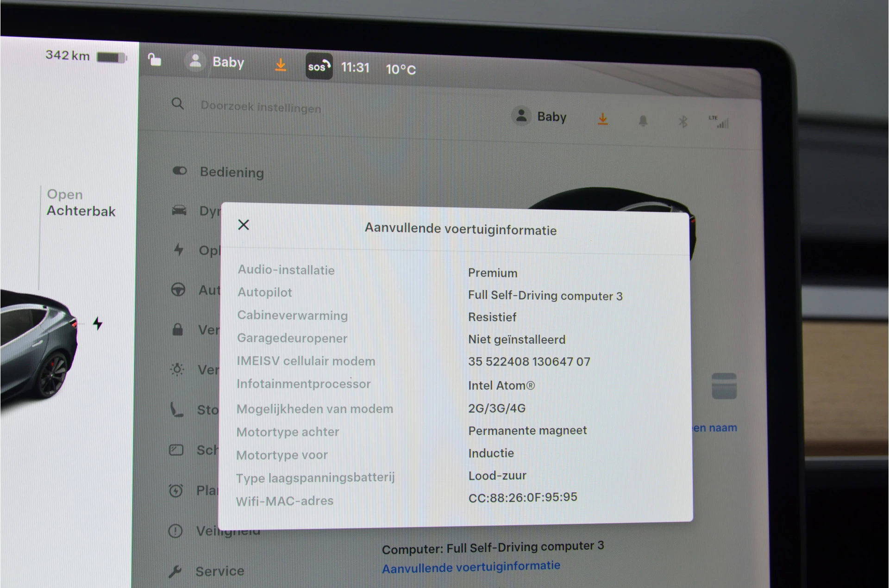Tap Open Achterbak trunk button
This screenshot has width=889, height=588.
click(81, 203)
